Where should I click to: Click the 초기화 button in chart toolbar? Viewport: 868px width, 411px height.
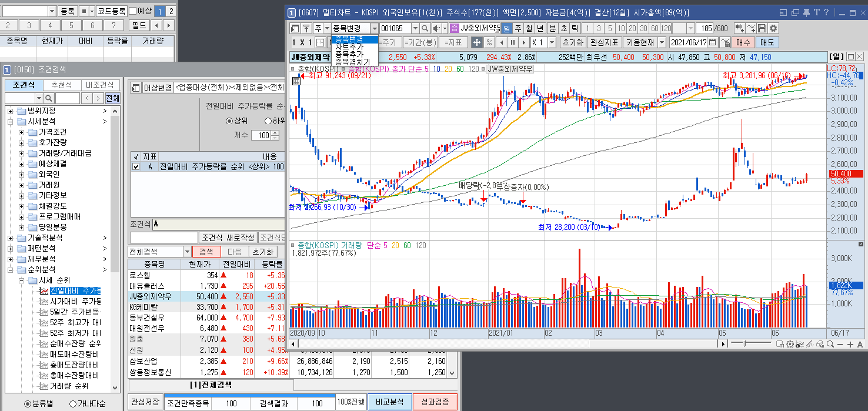pyautogui.click(x=572, y=42)
